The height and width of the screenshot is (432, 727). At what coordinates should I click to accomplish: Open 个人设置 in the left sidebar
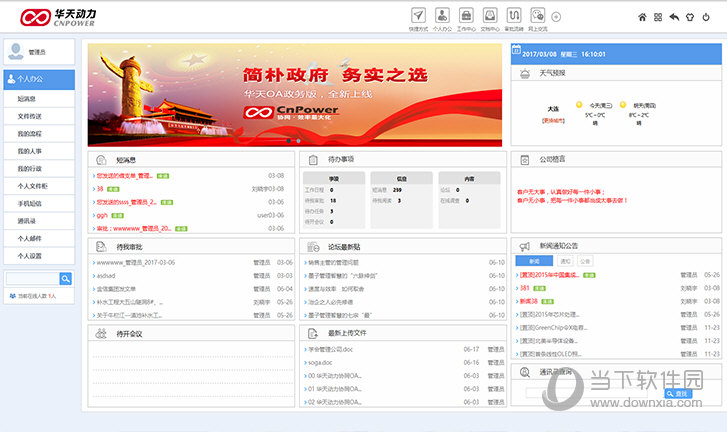click(39, 256)
